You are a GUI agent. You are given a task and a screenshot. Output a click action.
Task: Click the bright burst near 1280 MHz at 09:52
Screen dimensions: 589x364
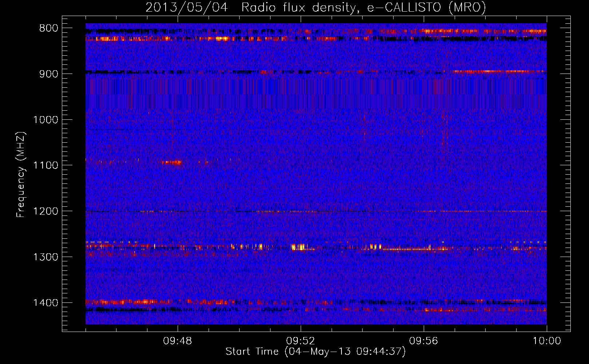[299, 247]
